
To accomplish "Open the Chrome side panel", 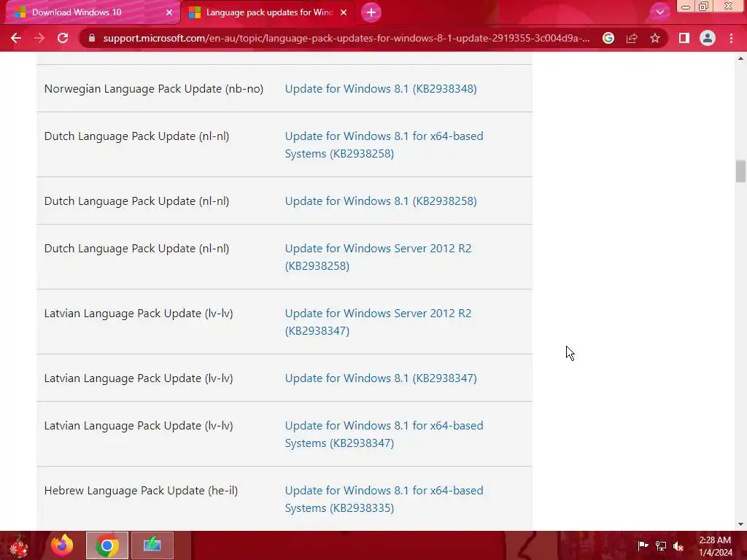I will (x=684, y=38).
